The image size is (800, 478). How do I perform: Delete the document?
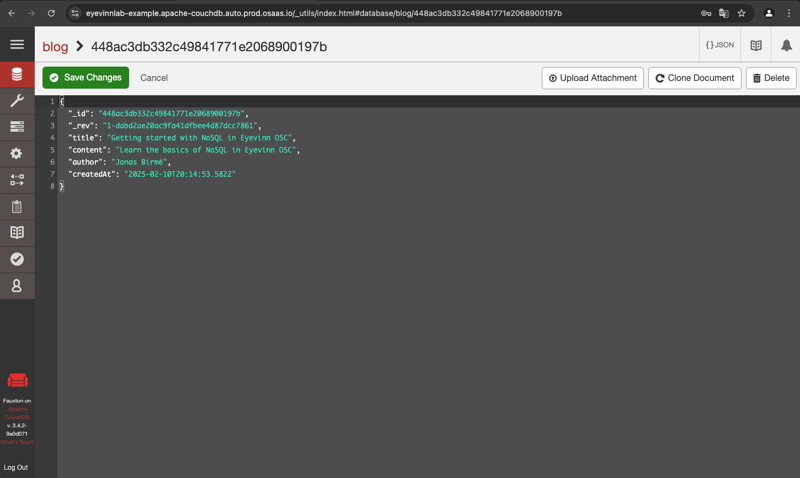pyautogui.click(x=770, y=78)
